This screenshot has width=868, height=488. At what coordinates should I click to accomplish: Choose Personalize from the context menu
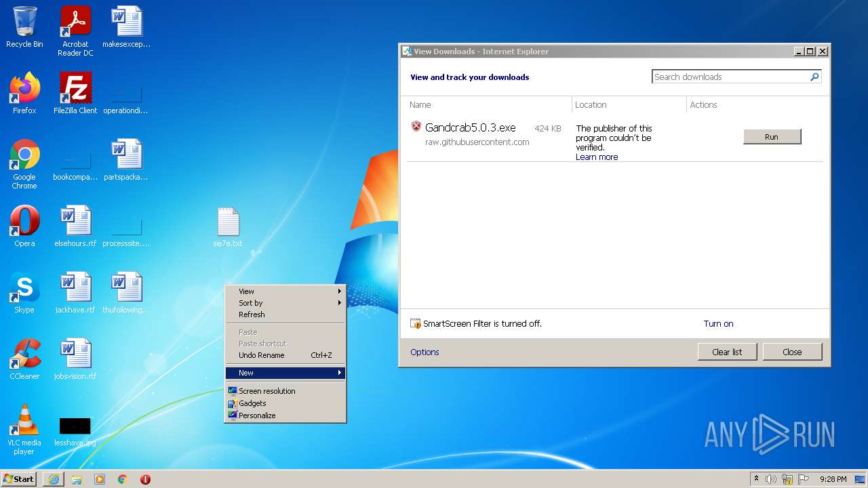pos(285,415)
